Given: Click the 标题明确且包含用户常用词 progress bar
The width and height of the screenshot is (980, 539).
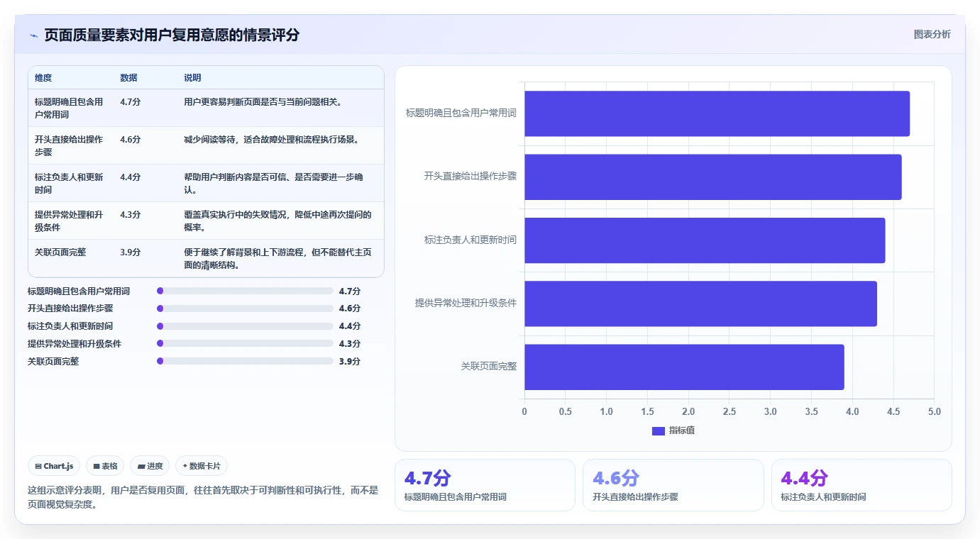Looking at the screenshot, I should 245,291.
